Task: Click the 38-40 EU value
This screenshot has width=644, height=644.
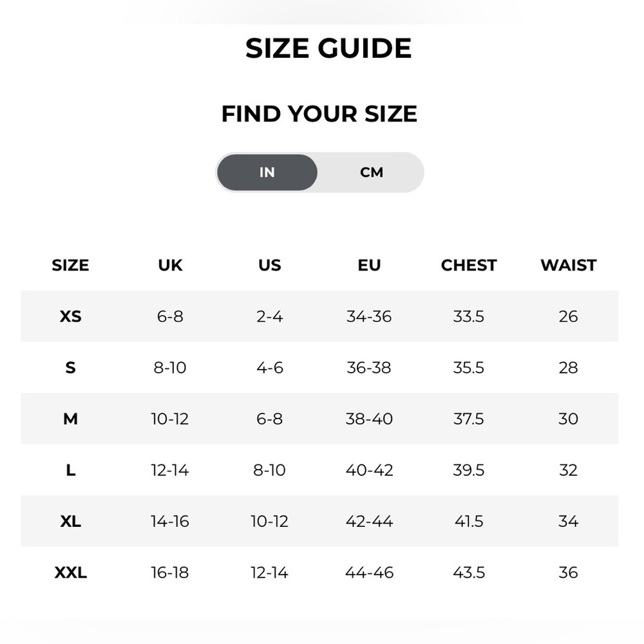Action: [369, 419]
